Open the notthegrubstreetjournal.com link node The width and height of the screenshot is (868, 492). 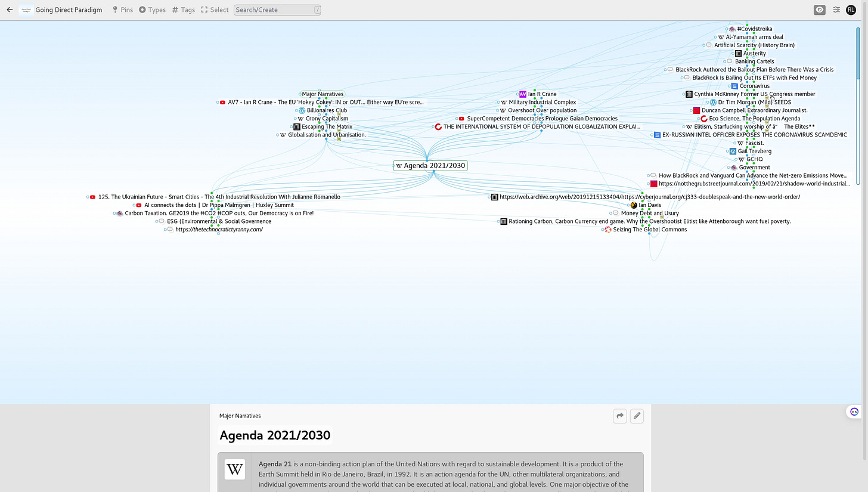[x=750, y=184]
